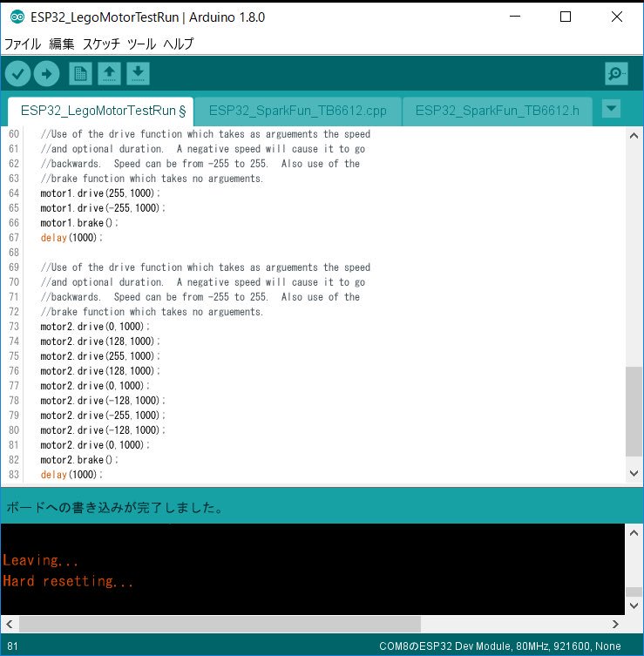The width and height of the screenshot is (644, 656).
Task: Click the console horizontal scrollbar thumb
Action: pyautogui.click(x=220, y=625)
